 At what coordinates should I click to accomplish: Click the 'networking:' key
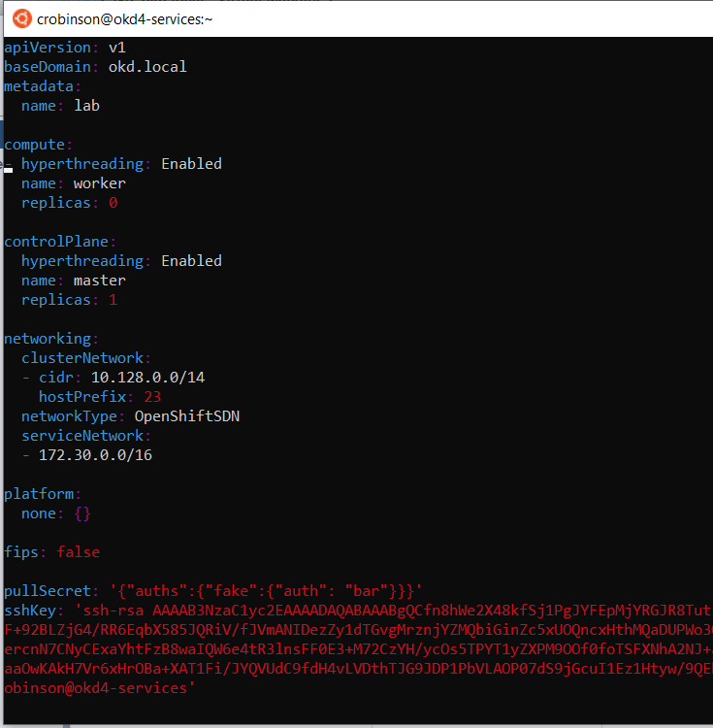tap(51, 339)
